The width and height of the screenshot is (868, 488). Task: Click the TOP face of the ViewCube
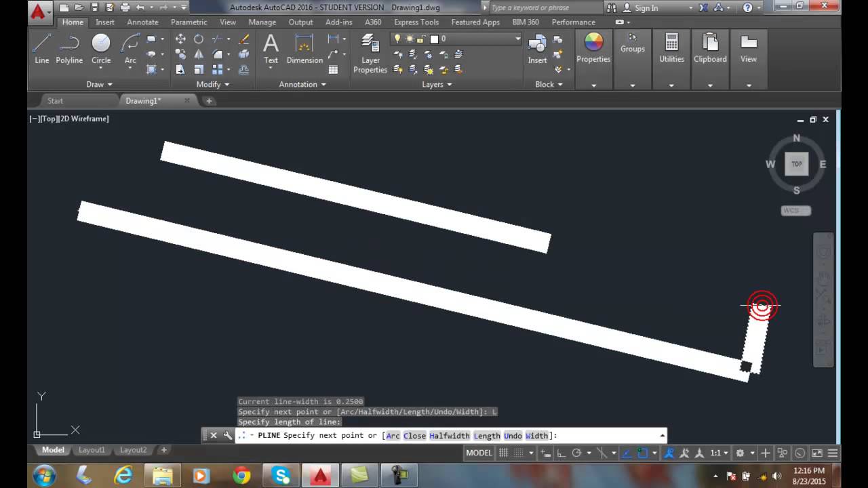[x=796, y=163]
